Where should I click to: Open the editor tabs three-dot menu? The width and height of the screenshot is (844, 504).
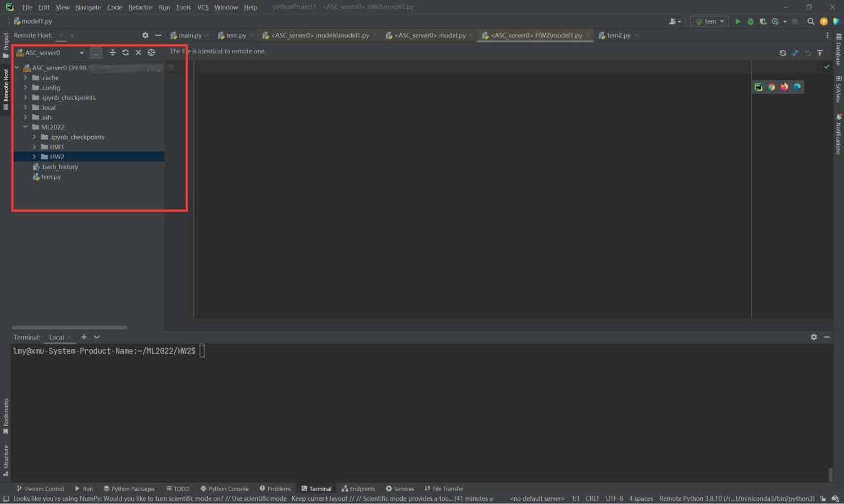pos(828,35)
